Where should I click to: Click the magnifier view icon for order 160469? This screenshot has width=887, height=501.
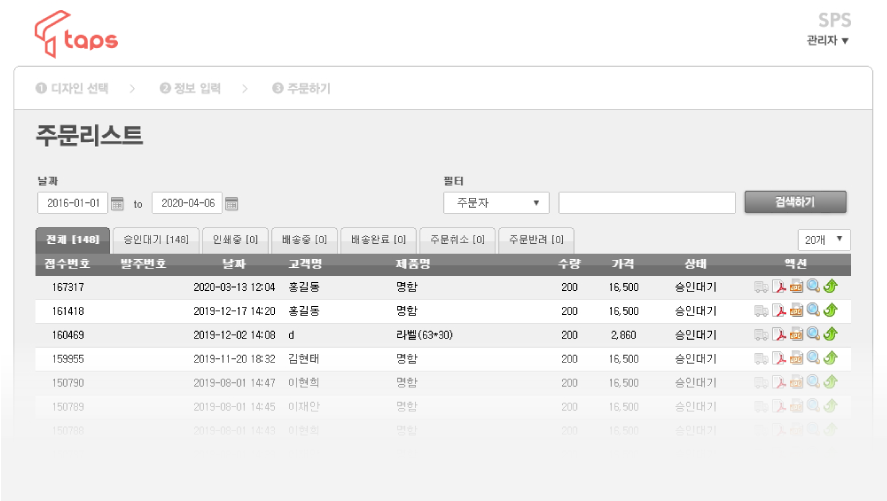tap(813, 334)
